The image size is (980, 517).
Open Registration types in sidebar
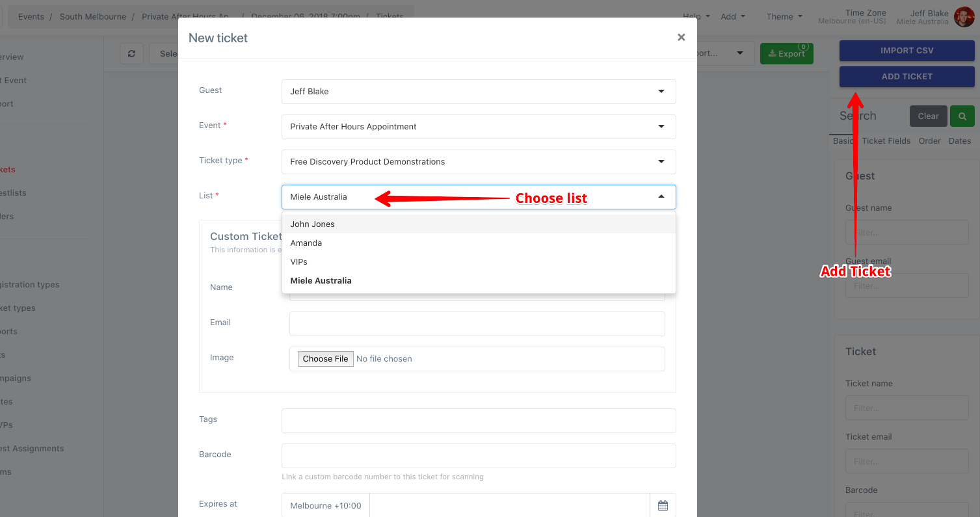pos(30,284)
